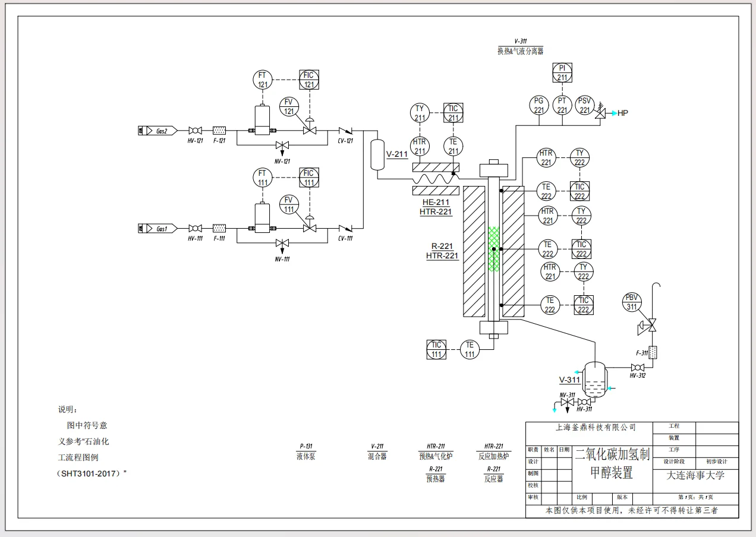The image size is (756, 537).
Task: Select the valve symbol above HV-111
Action: pyautogui.click(x=195, y=228)
